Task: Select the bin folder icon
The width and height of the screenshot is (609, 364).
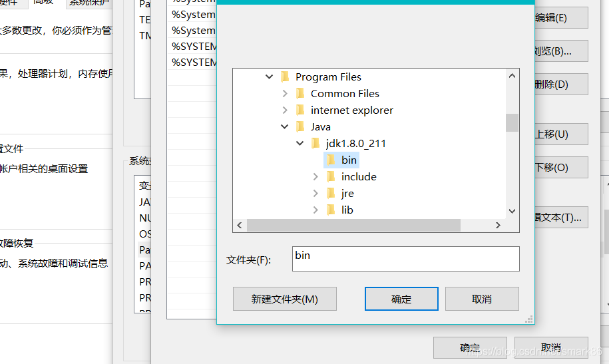Action: [x=331, y=160]
